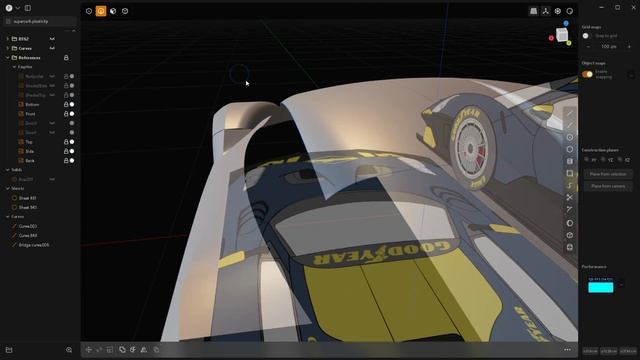Select the Bridge curve006 item
This screenshot has height=360, width=640.
point(33,245)
